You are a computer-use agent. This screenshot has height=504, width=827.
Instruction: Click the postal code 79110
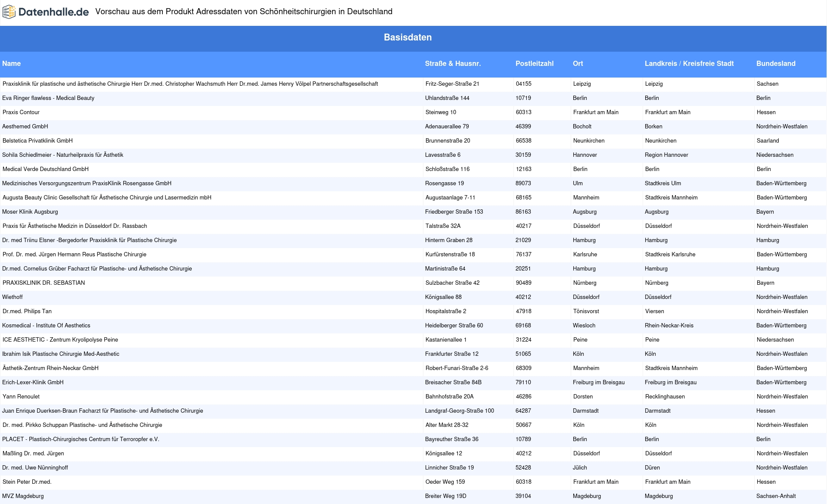click(x=523, y=383)
